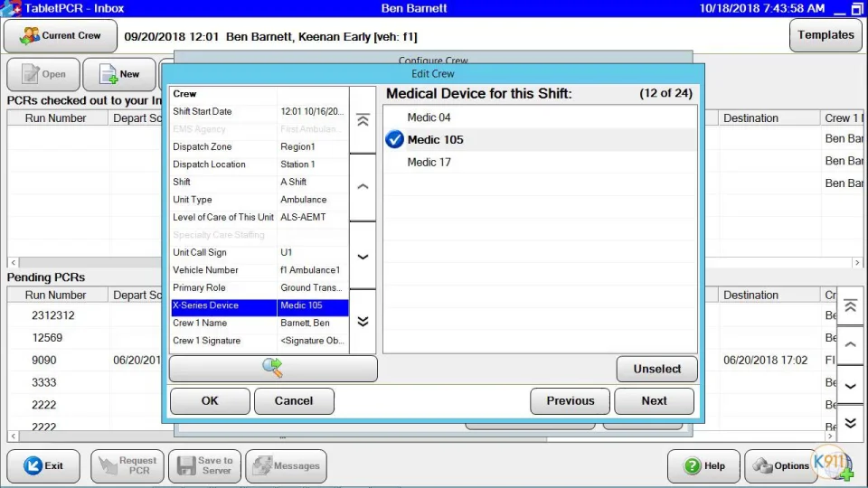
Task: Select Level of Care of This Unit row
Action: (x=259, y=218)
